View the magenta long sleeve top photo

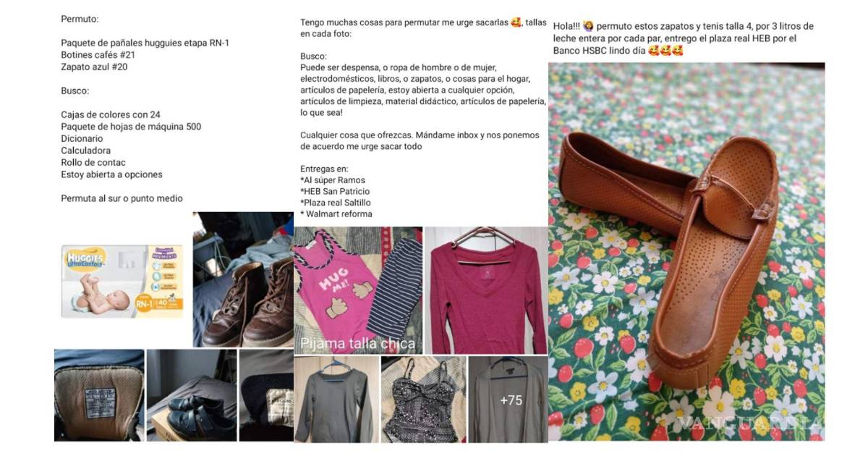(486, 290)
